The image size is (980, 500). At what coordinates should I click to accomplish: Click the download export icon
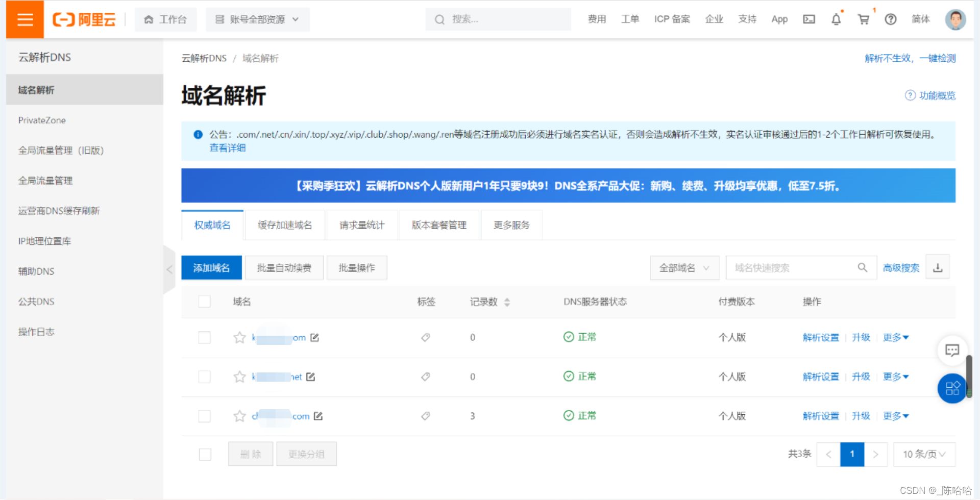pos(938,267)
